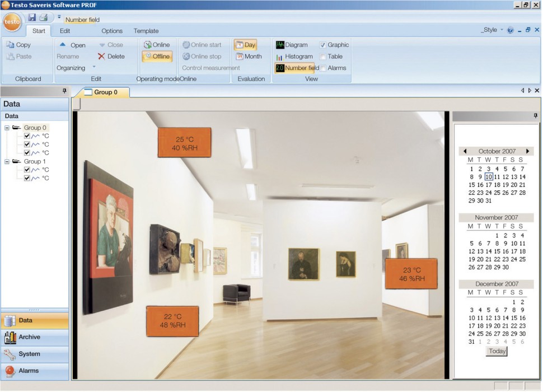Image resolution: width=543 pixels, height=392 pixels.
Task: Collapse the Group 0 tree node
Action: pos(7,128)
